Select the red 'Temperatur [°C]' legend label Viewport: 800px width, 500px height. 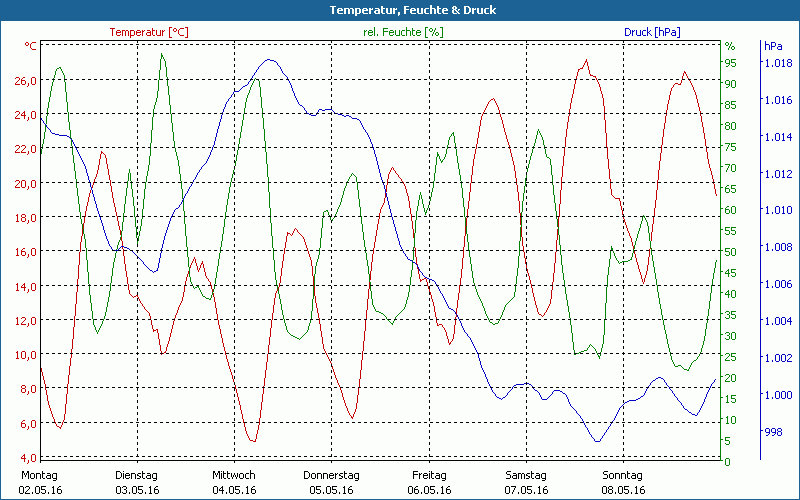pos(148,32)
